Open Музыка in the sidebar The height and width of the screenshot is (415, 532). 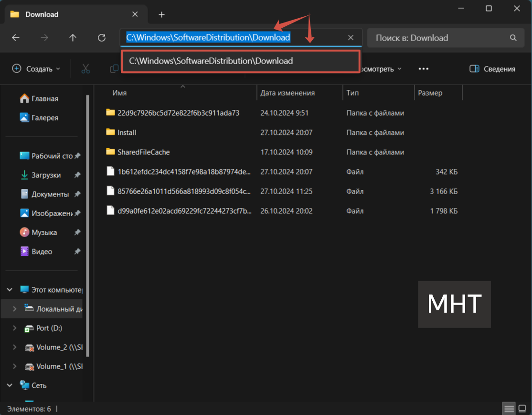point(44,233)
